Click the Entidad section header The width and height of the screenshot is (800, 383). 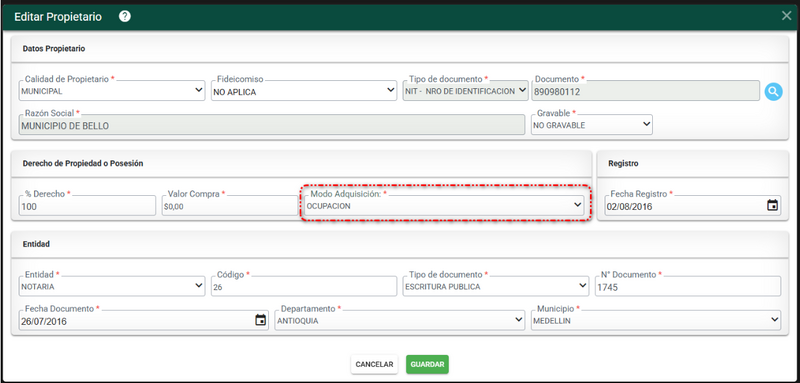pos(36,244)
